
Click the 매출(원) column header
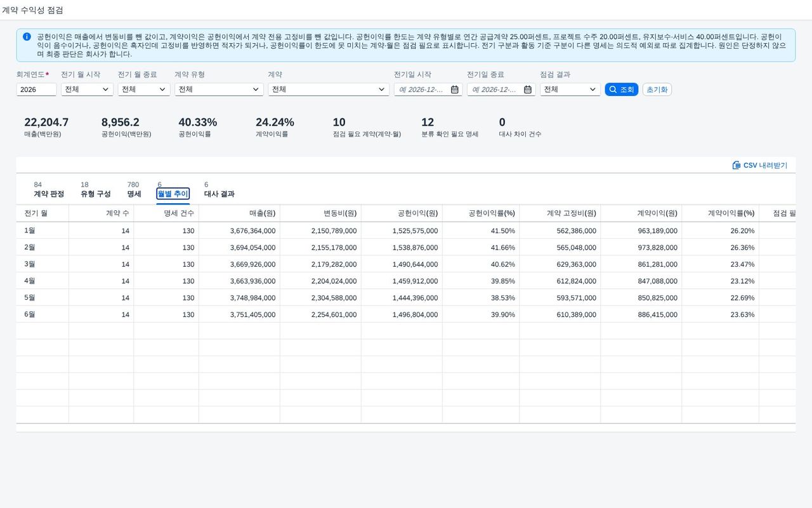(x=239, y=213)
